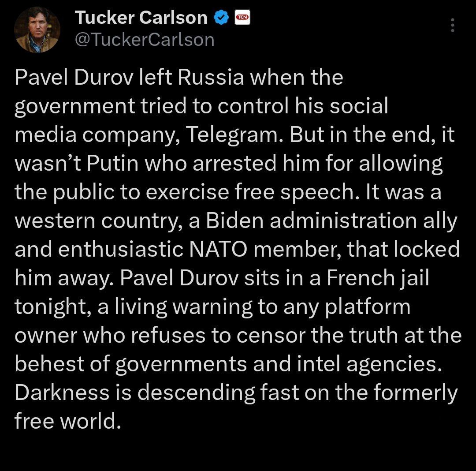Click the phrase "Biden administration ally"
Screen dimensions: 476x471
(331, 221)
